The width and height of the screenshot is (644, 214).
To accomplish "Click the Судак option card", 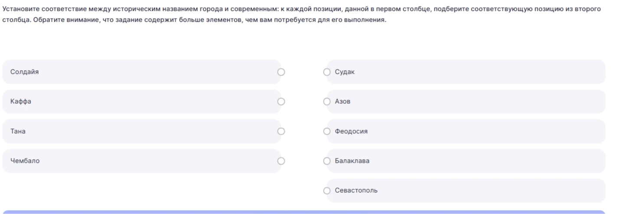I will [466, 72].
